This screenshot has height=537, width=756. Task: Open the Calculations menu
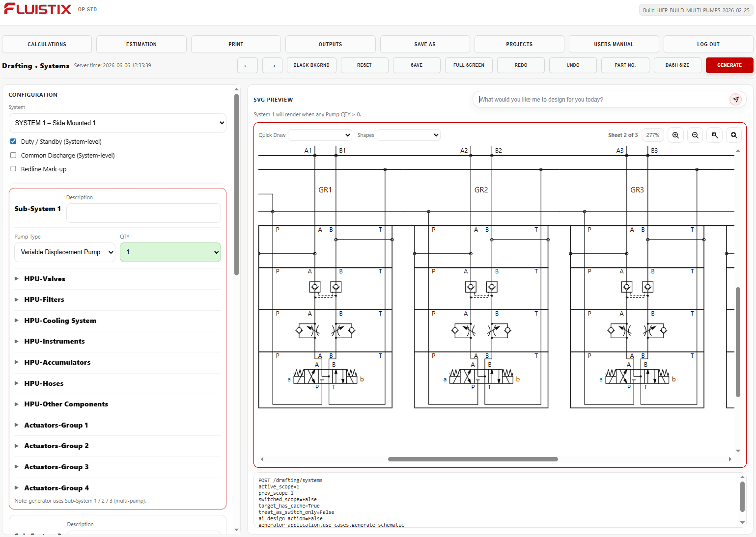(47, 44)
